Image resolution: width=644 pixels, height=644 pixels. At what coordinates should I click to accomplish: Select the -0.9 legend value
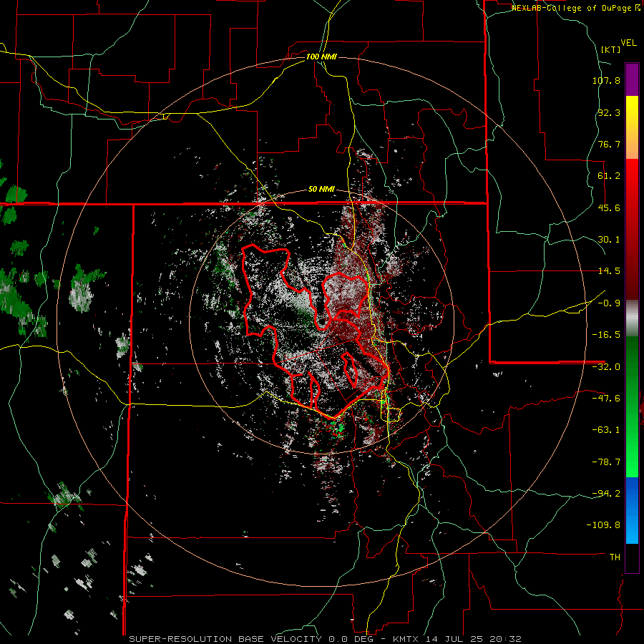609,303
